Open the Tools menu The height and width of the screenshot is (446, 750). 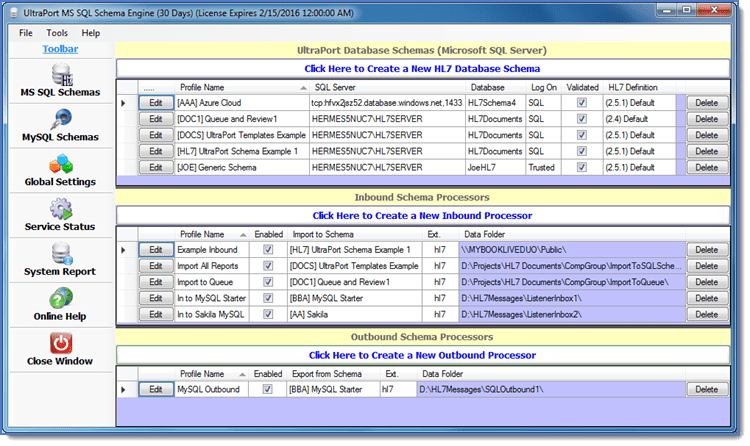click(57, 33)
